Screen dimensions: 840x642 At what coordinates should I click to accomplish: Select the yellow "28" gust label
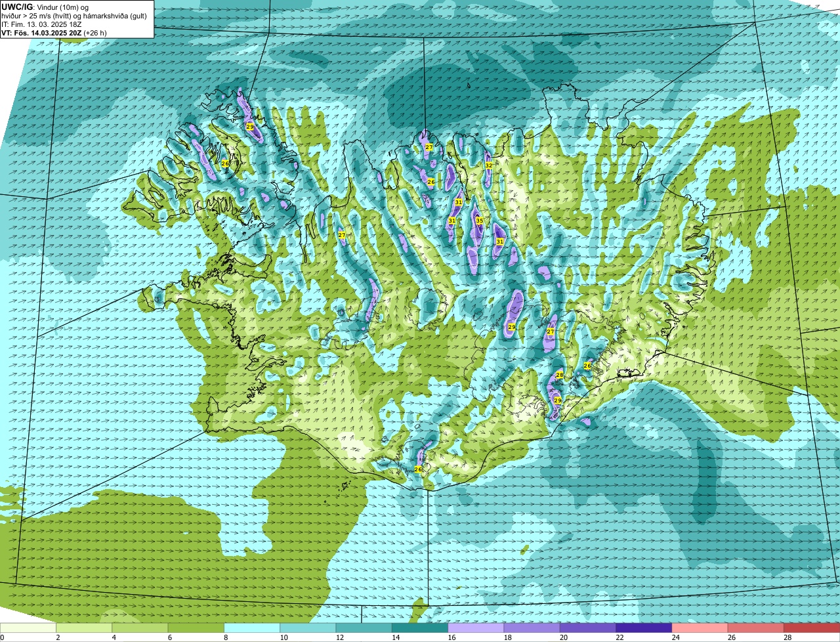560,375
